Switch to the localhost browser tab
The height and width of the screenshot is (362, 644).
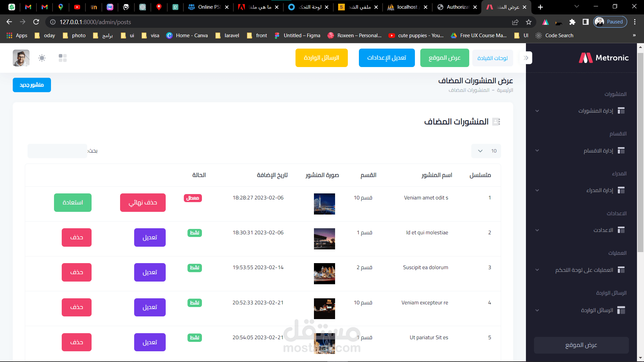408,7
